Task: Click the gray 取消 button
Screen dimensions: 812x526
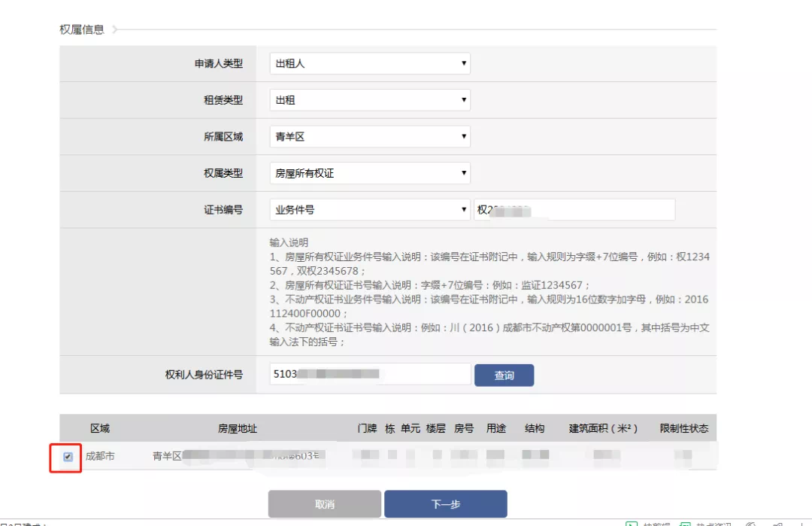Action: coord(324,504)
